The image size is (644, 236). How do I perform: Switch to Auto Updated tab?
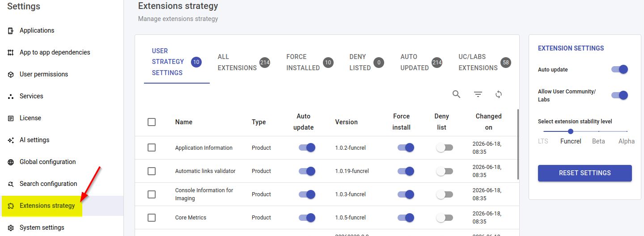pos(421,62)
